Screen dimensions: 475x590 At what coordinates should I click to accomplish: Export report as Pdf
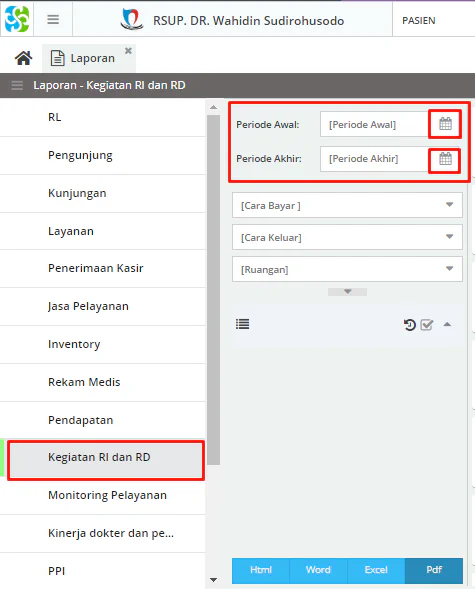[x=434, y=570]
